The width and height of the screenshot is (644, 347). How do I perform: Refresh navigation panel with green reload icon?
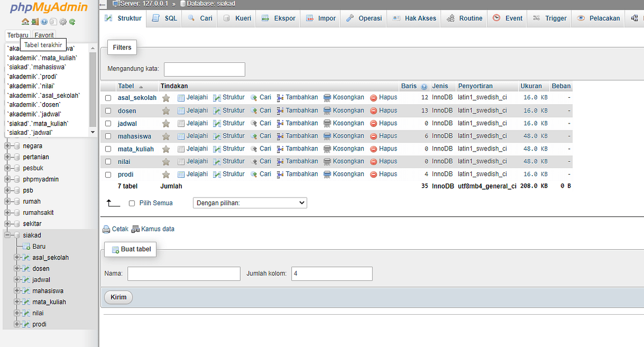pos(72,21)
